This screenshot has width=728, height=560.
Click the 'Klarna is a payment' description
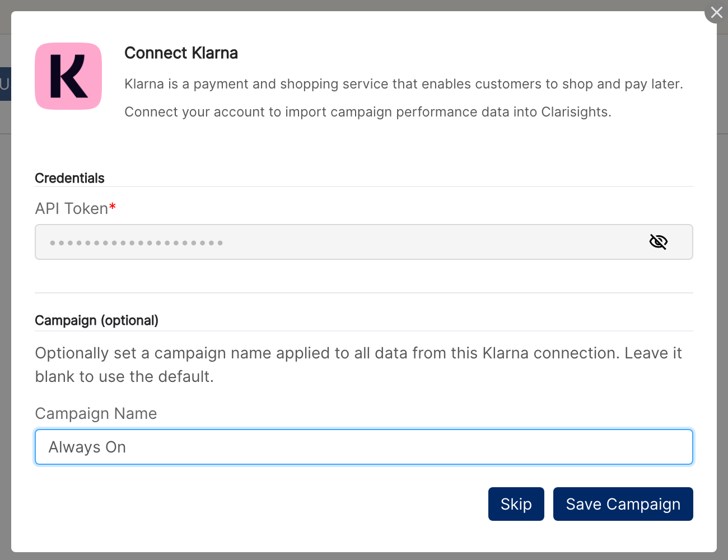[404, 84]
